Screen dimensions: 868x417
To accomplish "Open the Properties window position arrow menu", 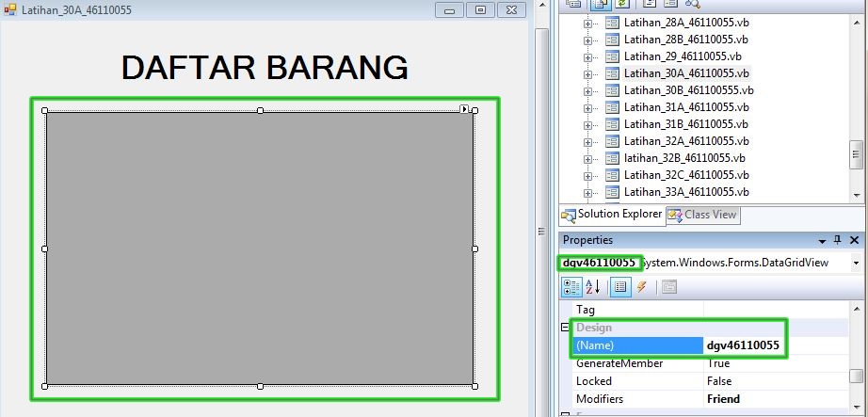I will [822, 242].
